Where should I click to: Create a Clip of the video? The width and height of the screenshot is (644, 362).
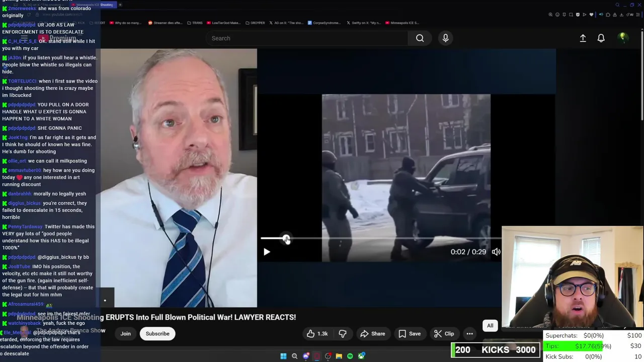tap(444, 333)
